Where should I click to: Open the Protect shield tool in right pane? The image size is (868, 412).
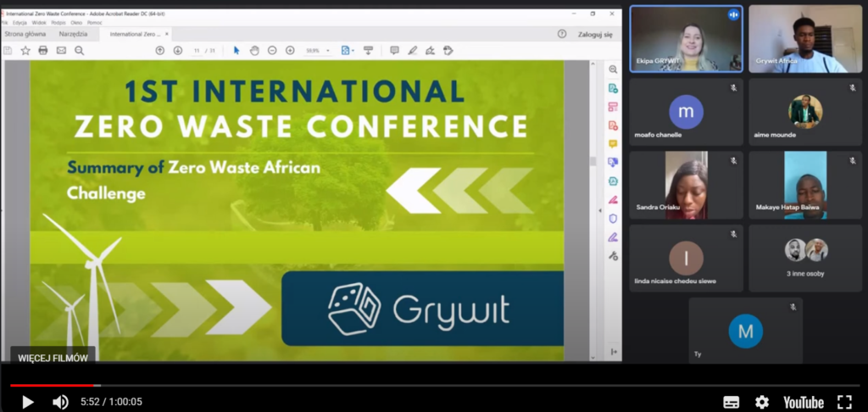click(x=613, y=219)
